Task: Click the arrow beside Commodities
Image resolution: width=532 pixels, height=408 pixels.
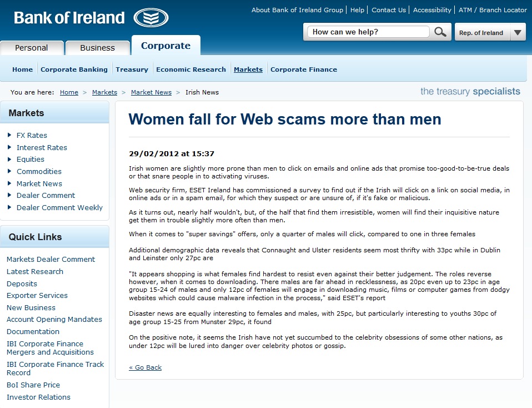Action: click(x=10, y=171)
